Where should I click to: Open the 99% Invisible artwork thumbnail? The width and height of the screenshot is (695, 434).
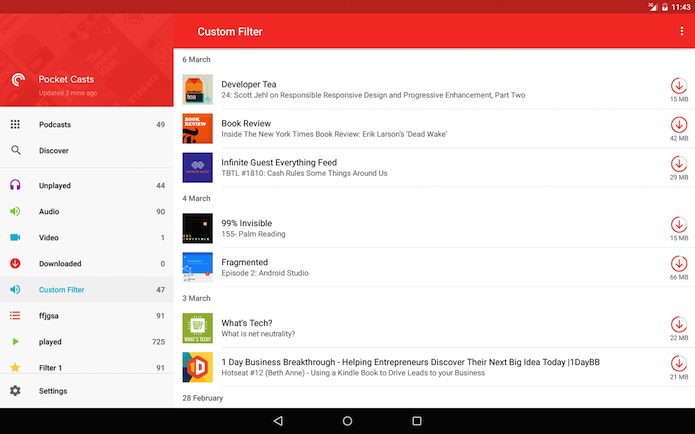[197, 228]
